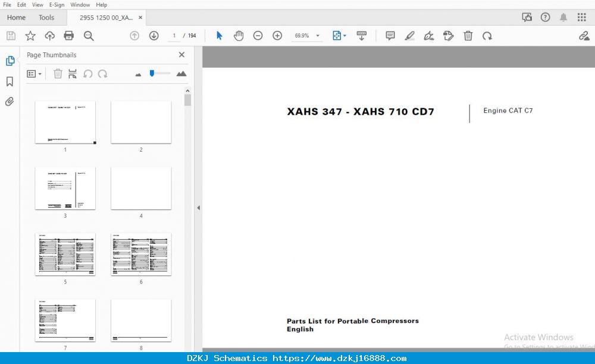Open the View menu
This screenshot has width=595, height=364.
37,5
